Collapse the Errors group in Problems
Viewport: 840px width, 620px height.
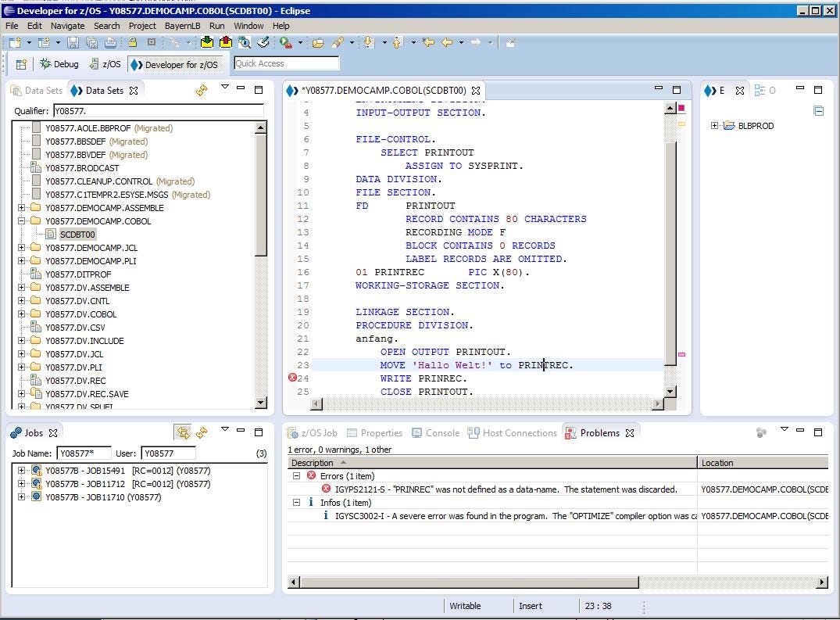[x=297, y=476]
